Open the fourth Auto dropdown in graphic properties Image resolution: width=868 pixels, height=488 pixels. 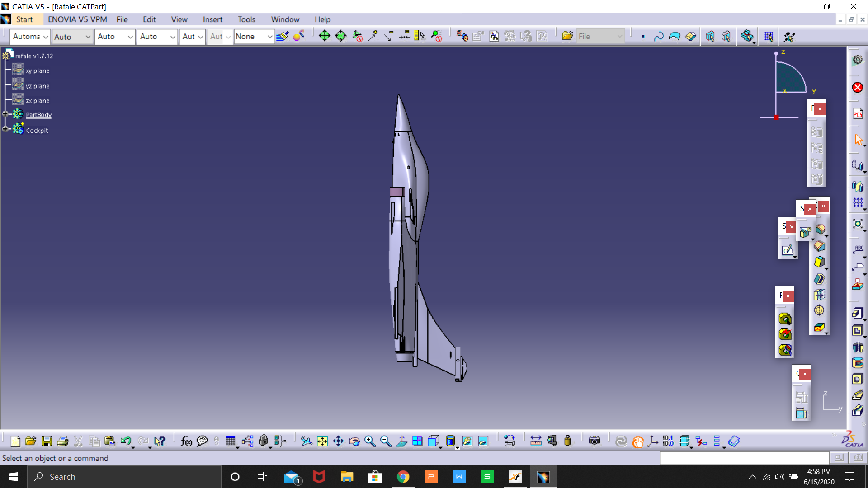(x=157, y=37)
